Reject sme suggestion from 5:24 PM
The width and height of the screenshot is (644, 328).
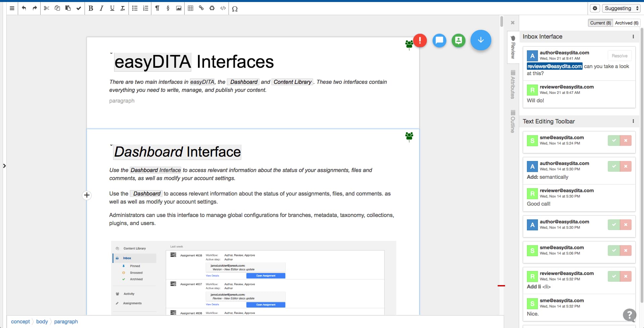coord(626,141)
